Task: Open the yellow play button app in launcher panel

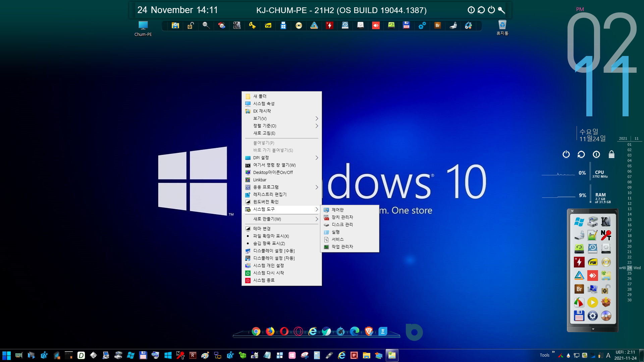Action: coord(592,302)
